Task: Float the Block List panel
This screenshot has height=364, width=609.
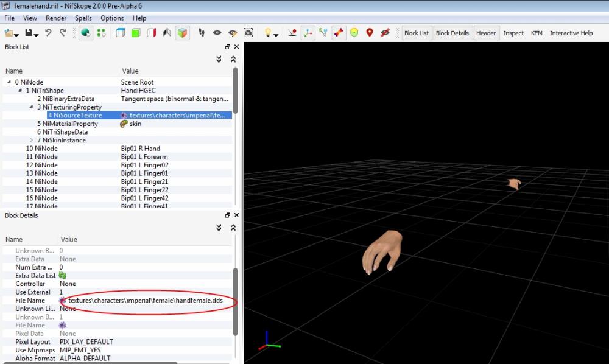Action: 228,47
